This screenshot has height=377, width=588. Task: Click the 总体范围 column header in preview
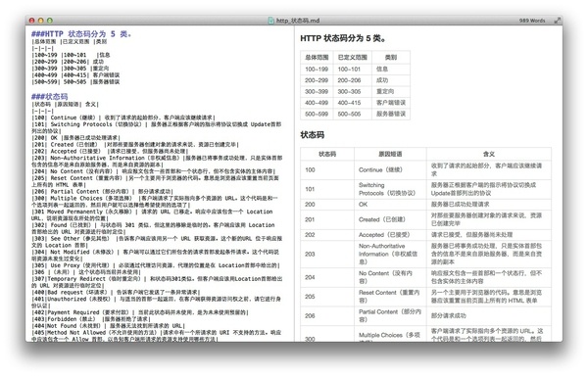click(317, 58)
